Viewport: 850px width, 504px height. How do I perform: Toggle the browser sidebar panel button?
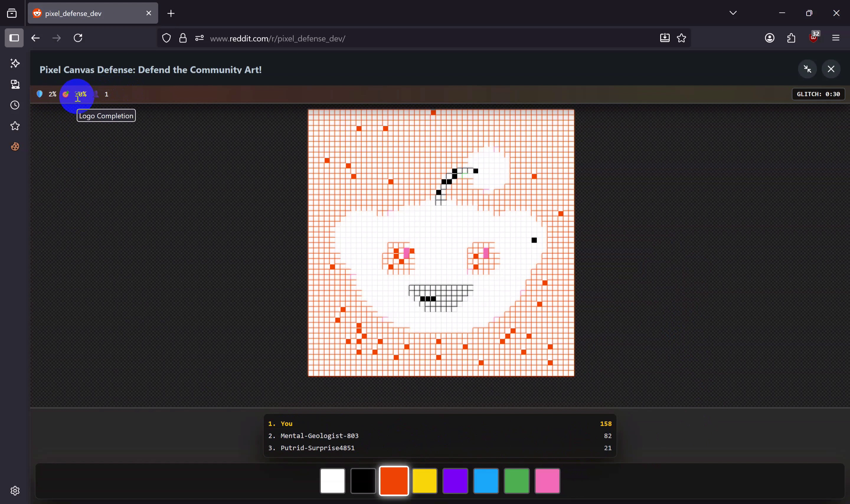14,38
